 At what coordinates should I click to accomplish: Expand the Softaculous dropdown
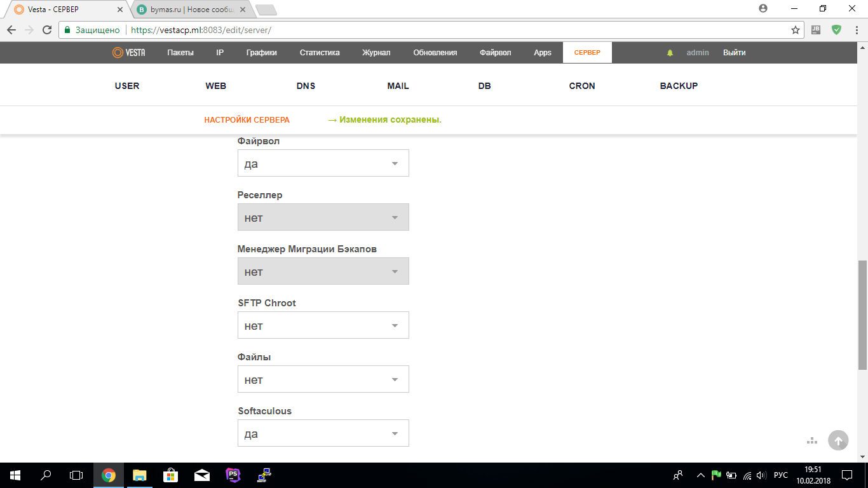[323, 433]
